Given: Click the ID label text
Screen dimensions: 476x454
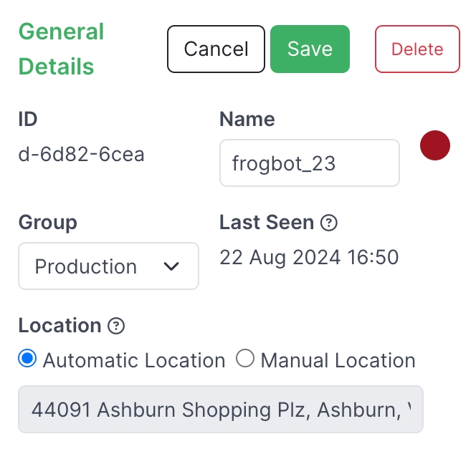Looking at the screenshot, I should coord(28,119).
